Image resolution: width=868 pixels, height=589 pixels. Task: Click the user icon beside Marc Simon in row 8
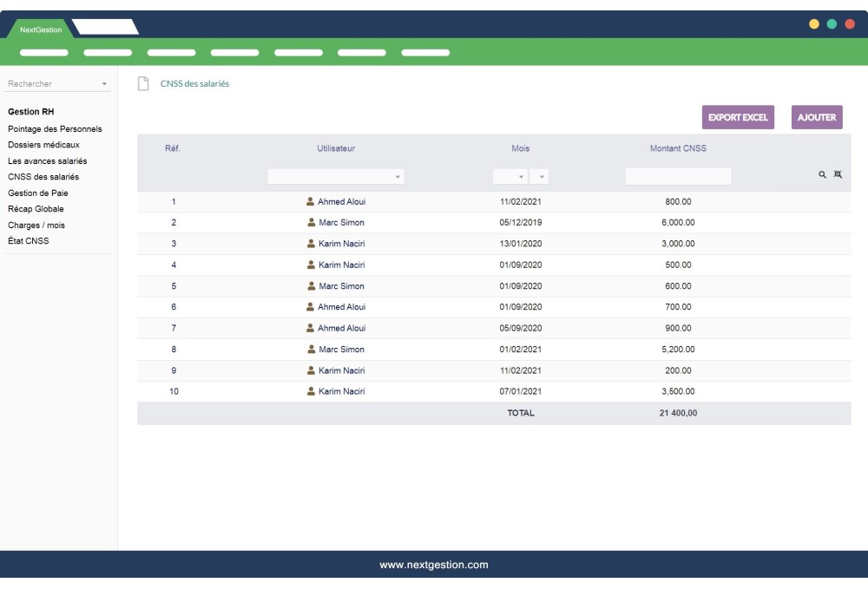coord(309,349)
